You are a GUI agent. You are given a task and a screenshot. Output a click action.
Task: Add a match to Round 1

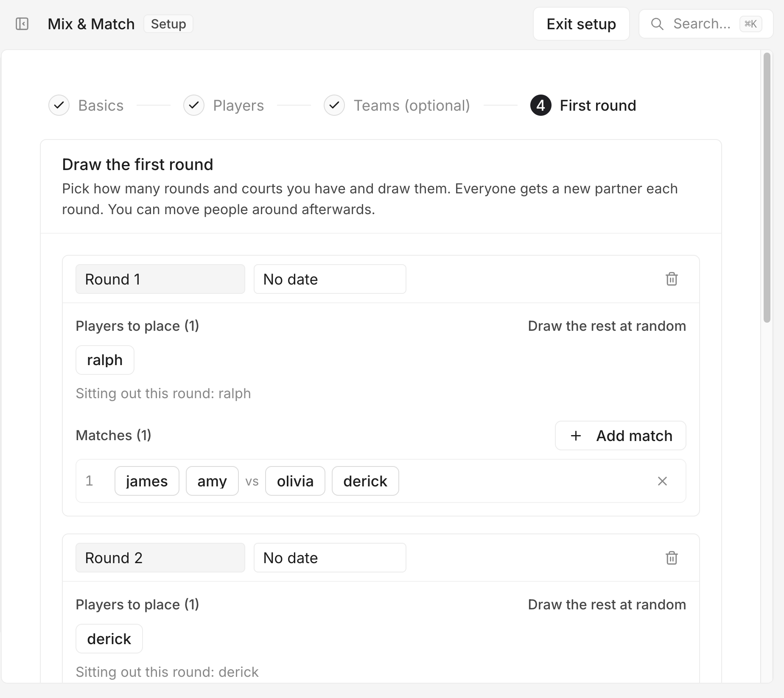click(x=621, y=436)
